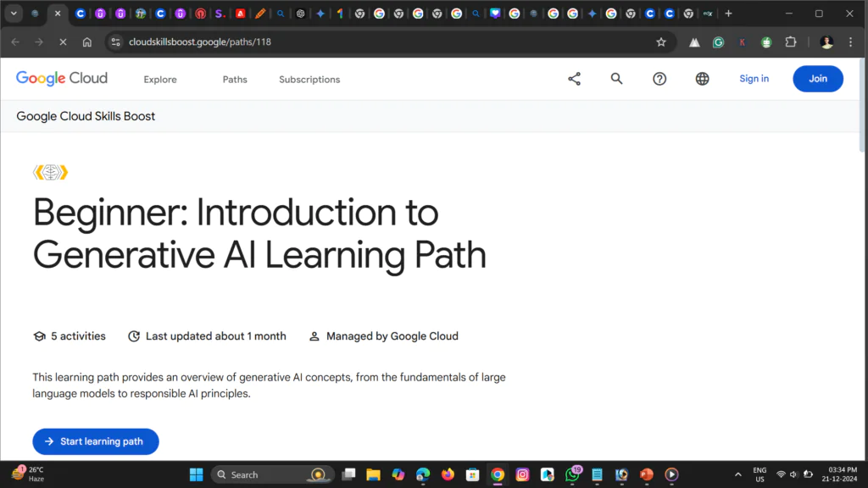The image size is (868, 488).
Task: Open the Windows Start menu
Action: click(196, 474)
